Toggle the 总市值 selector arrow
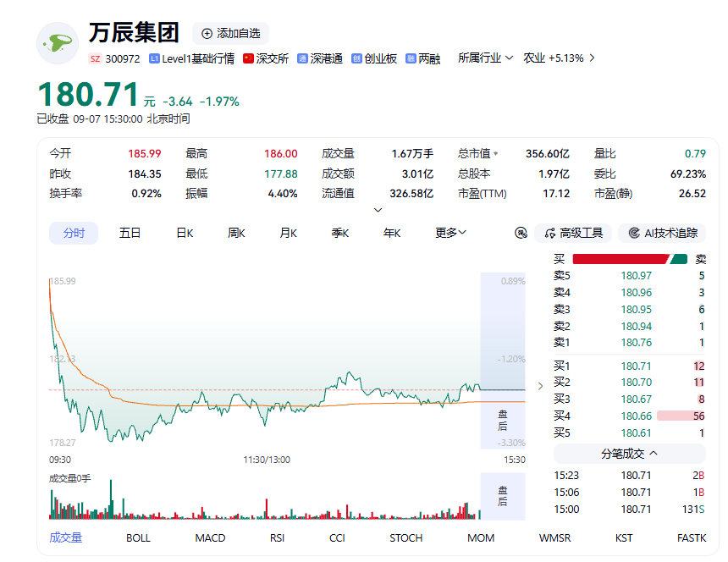 (x=496, y=153)
